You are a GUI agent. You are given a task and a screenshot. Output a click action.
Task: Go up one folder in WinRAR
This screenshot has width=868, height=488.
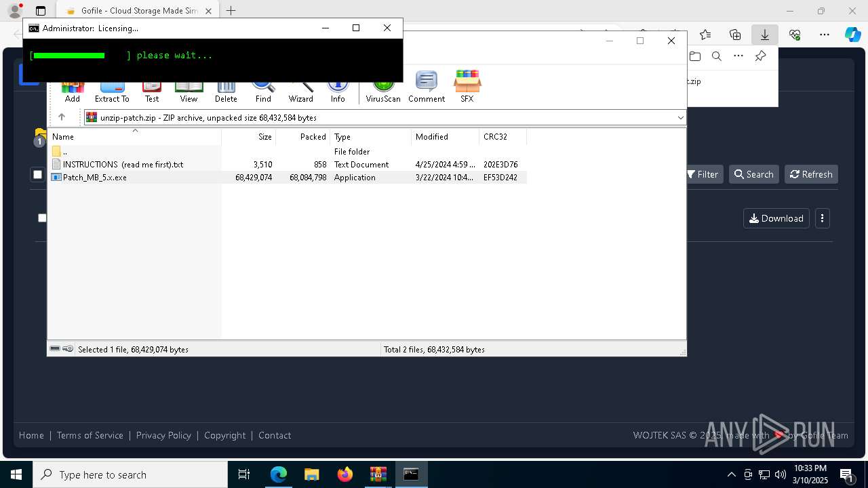coord(62,117)
